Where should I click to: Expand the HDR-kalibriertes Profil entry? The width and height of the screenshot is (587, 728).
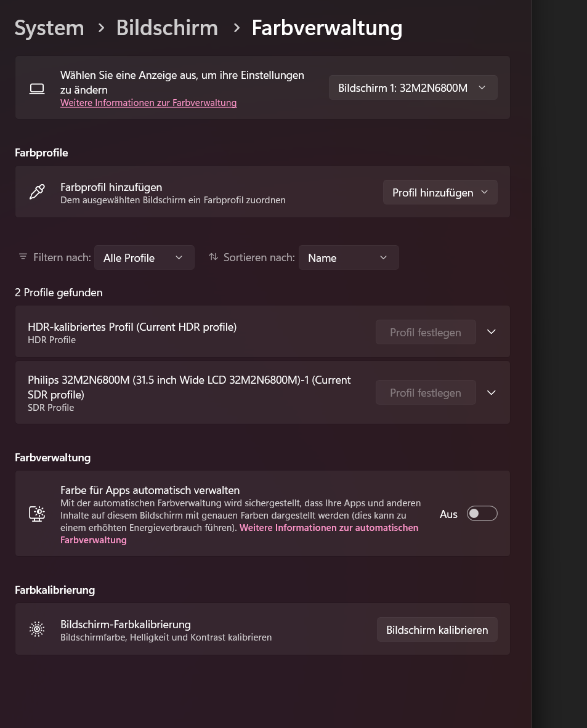(491, 331)
